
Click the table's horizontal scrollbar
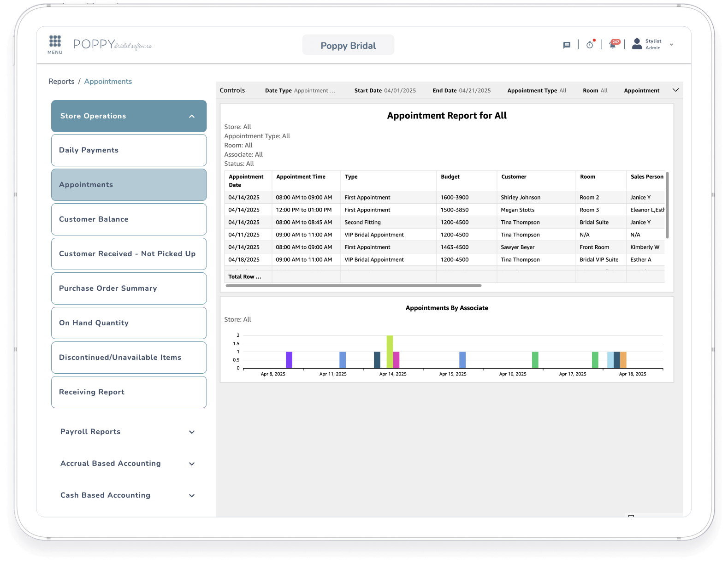point(353,286)
